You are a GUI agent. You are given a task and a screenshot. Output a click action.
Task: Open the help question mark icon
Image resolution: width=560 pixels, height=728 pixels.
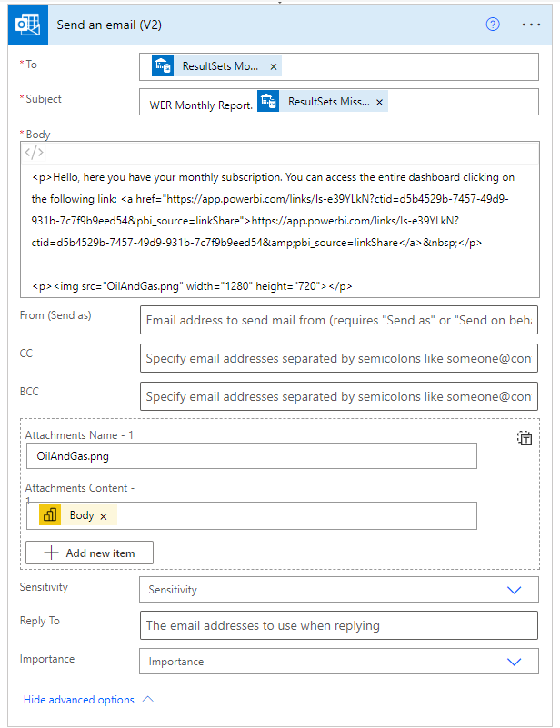[x=493, y=25]
